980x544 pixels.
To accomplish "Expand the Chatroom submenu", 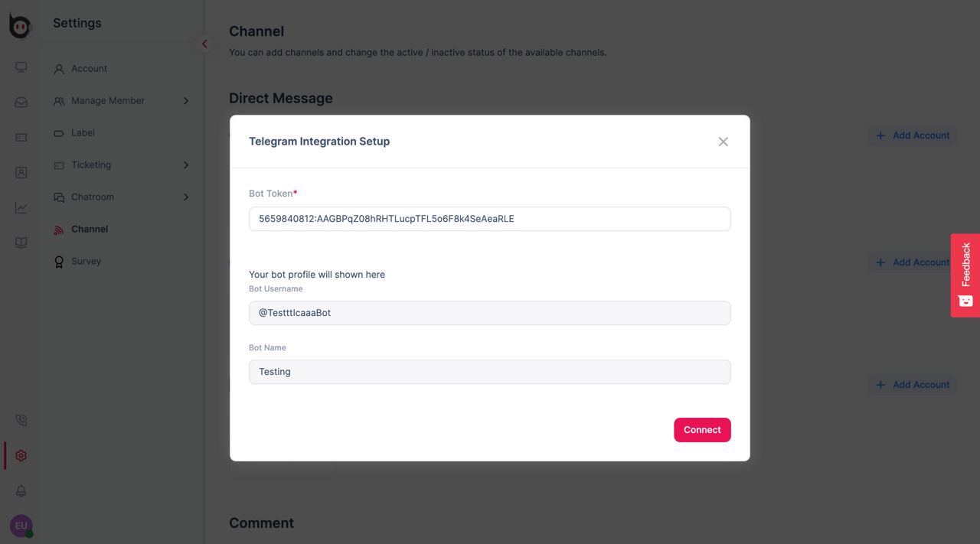I will pos(185,197).
